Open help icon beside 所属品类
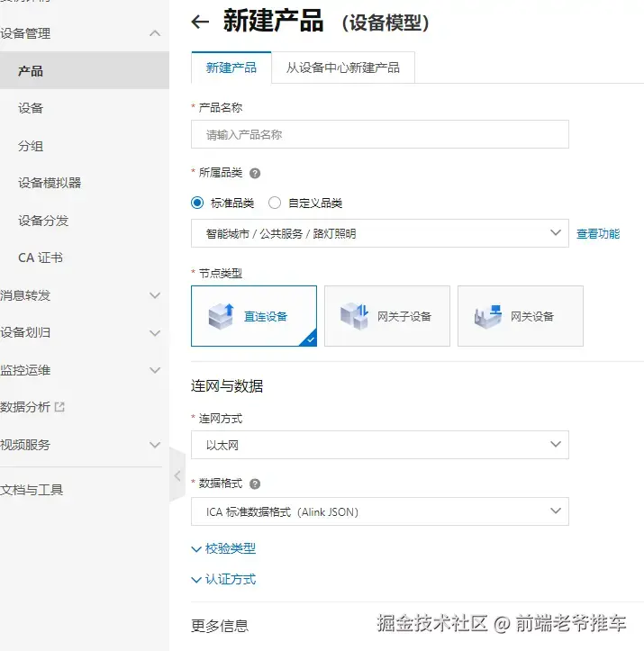 [x=255, y=173]
